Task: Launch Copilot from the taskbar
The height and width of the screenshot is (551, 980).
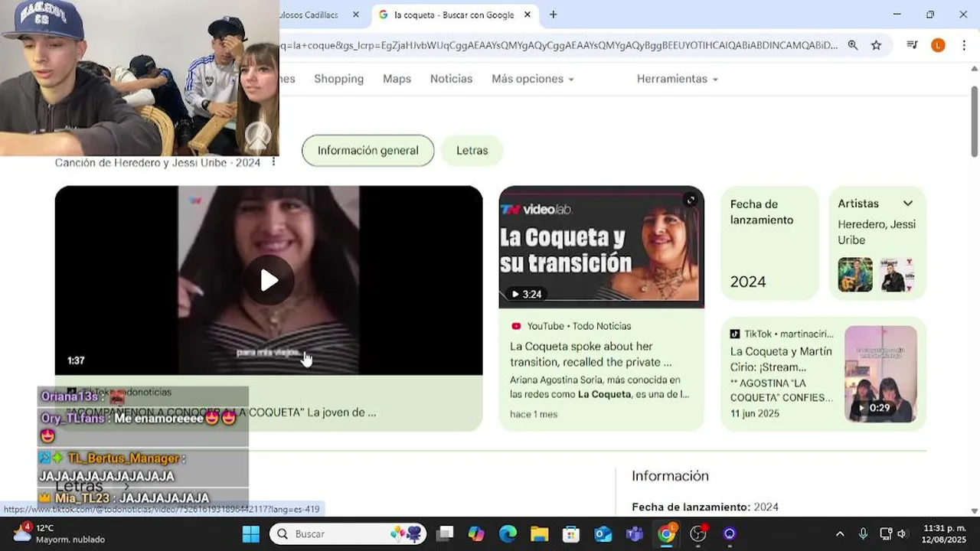Action: click(476, 533)
